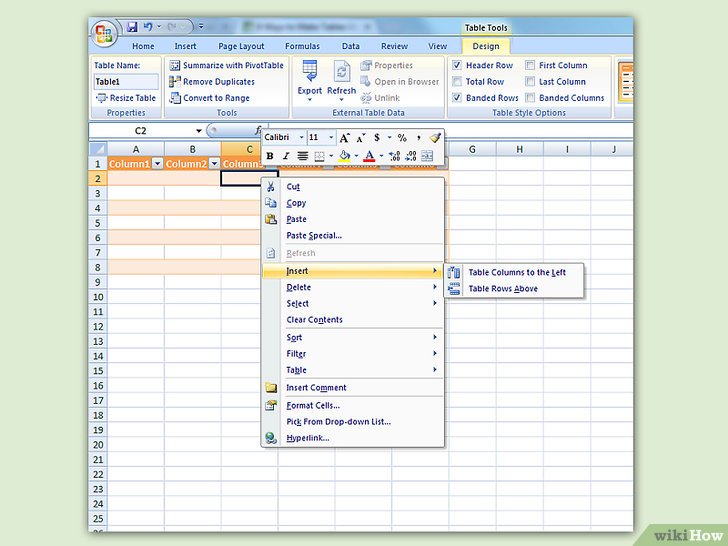Apply the accounting dollar format
728x546 pixels.
[377, 138]
